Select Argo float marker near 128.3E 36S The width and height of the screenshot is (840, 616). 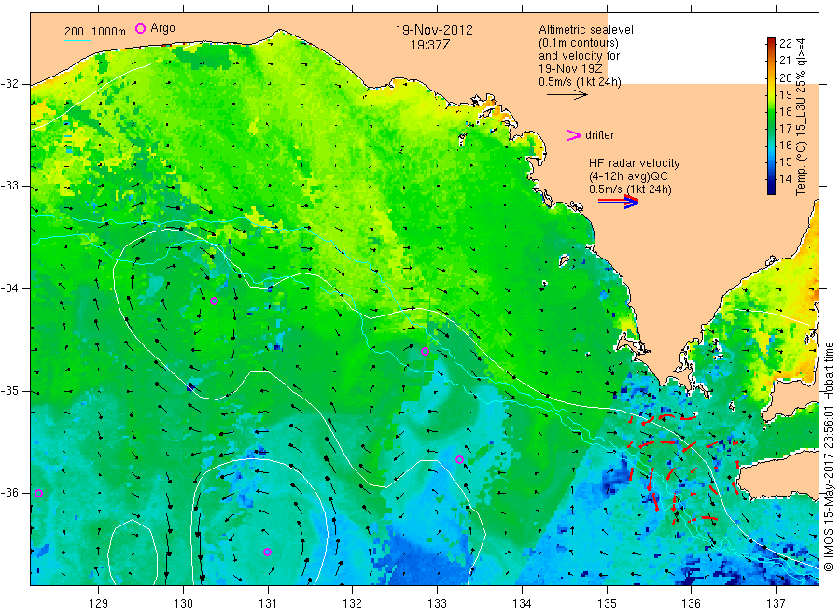click(x=38, y=494)
